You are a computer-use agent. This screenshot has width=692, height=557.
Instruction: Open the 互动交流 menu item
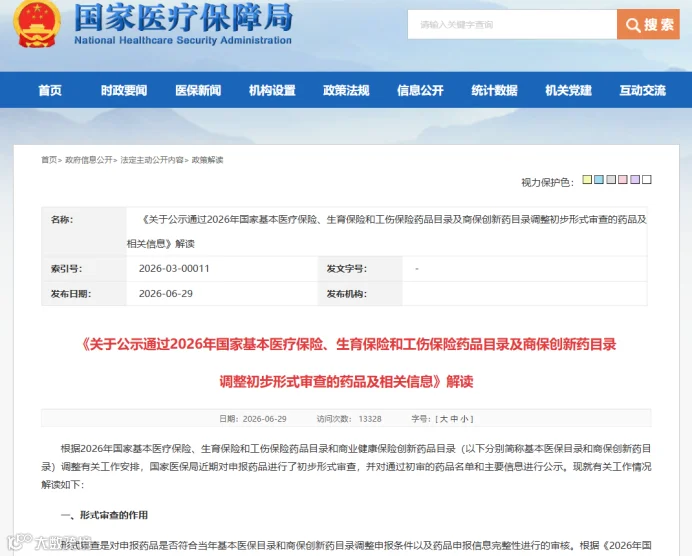[643, 90]
